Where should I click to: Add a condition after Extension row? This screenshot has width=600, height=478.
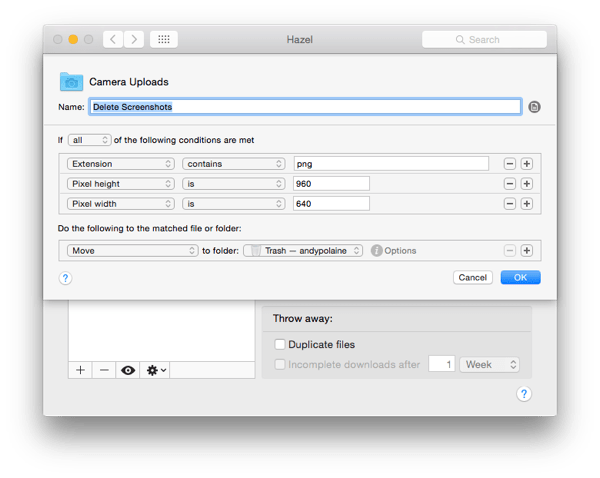point(527,164)
